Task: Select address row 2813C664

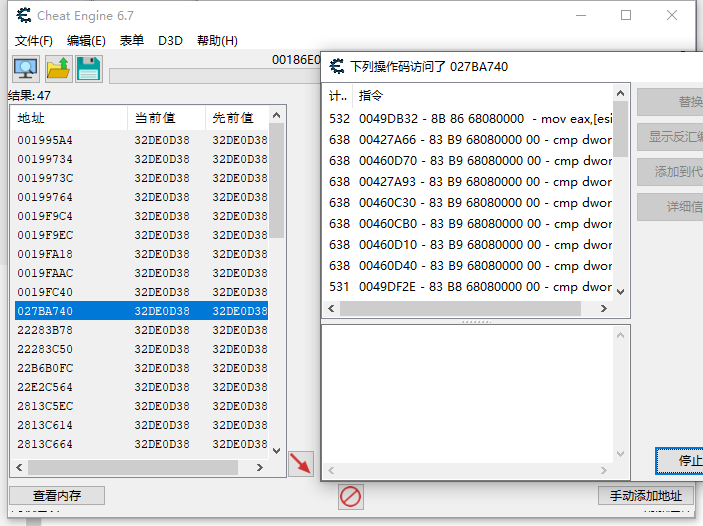Action: (142, 444)
